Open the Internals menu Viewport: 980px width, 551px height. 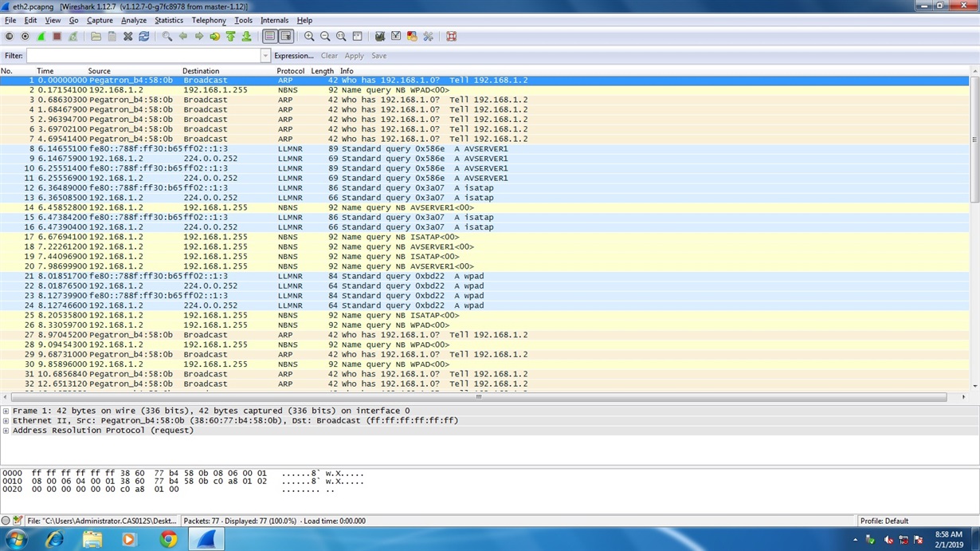click(x=275, y=20)
